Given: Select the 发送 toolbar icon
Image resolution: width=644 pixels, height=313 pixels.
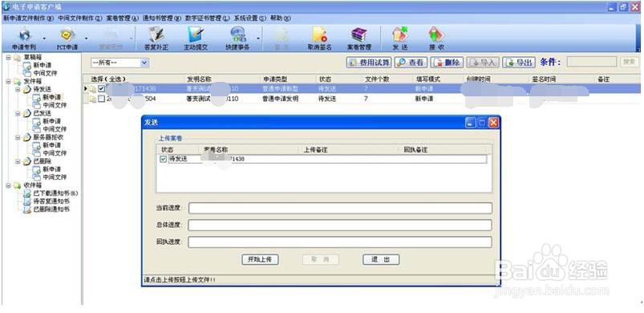Looking at the screenshot, I should coord(399,39).
